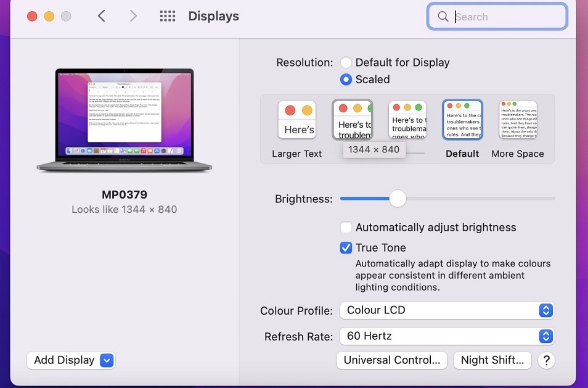The width and height of the screenshot is (588, 388).
Task: Choose the Default scaled resolution thumbnail
Action: coord(462,120)
